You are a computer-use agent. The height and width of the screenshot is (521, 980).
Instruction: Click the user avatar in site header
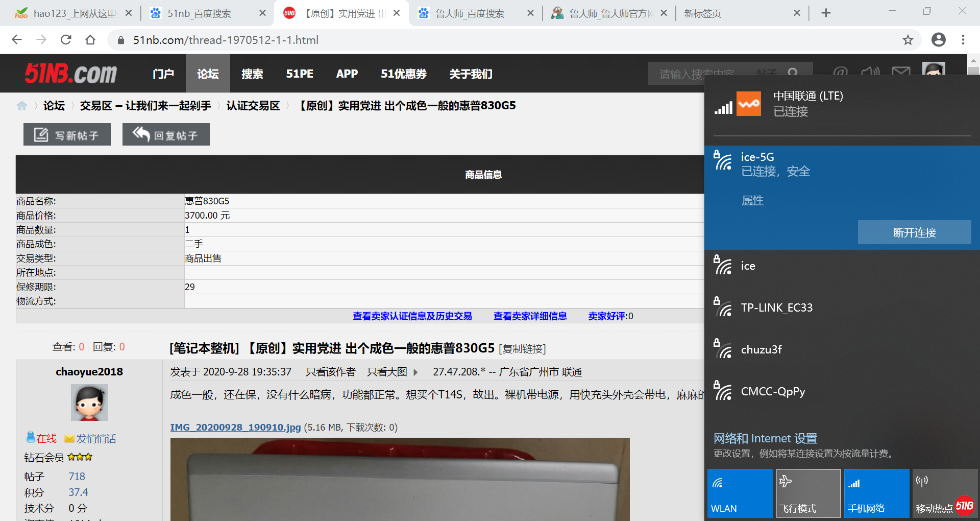tap(934, 69)
